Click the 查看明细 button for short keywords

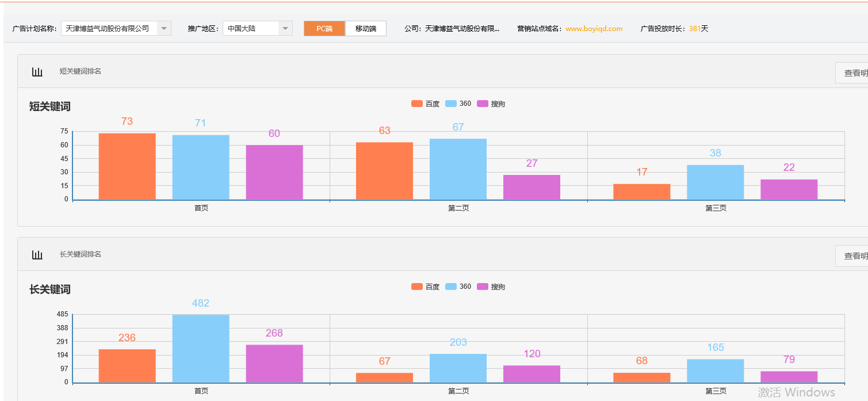tap(853, 72)
